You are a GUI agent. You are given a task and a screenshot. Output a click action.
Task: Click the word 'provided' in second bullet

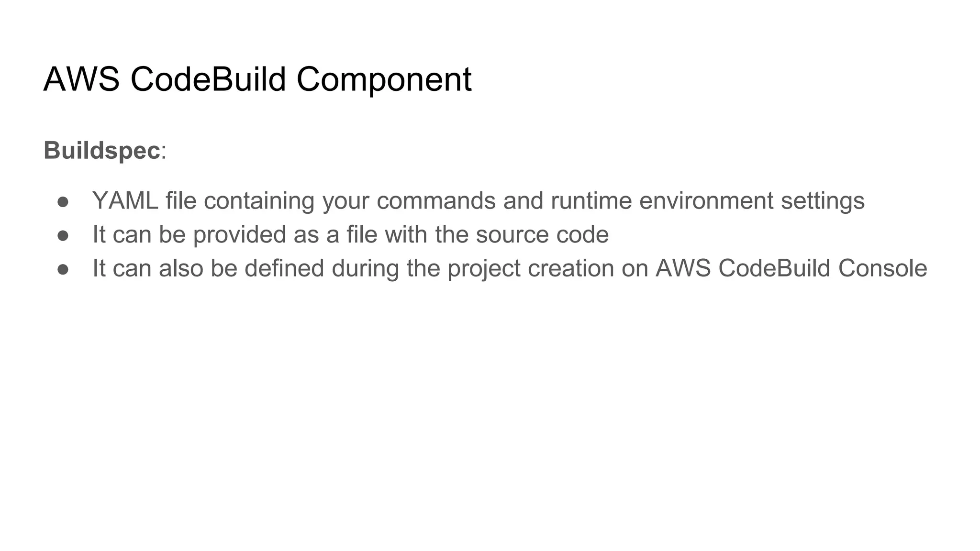click(240, 235)
